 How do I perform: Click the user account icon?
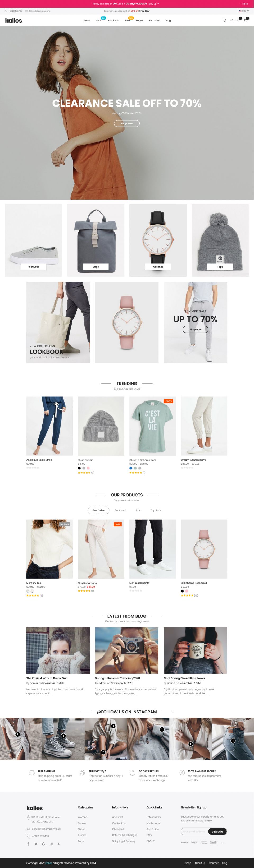[232, 20]
